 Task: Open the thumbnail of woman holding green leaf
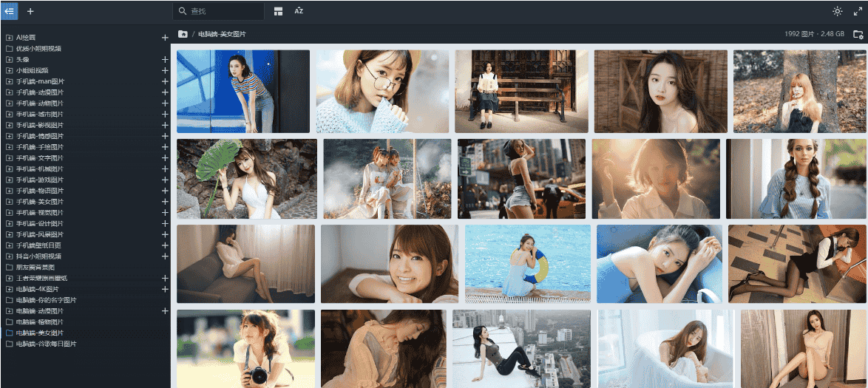tap(246, 179)
